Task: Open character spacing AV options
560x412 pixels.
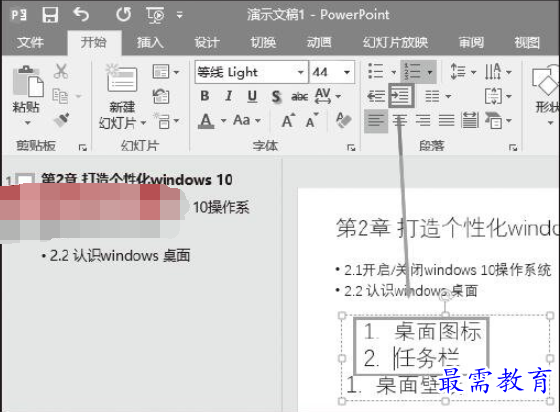Action: [x=328, y=96]
